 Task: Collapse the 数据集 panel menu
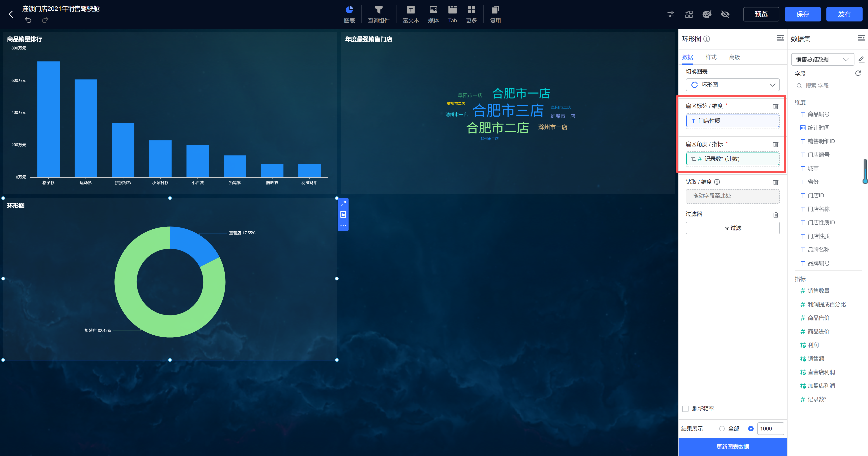click(861, 38)
